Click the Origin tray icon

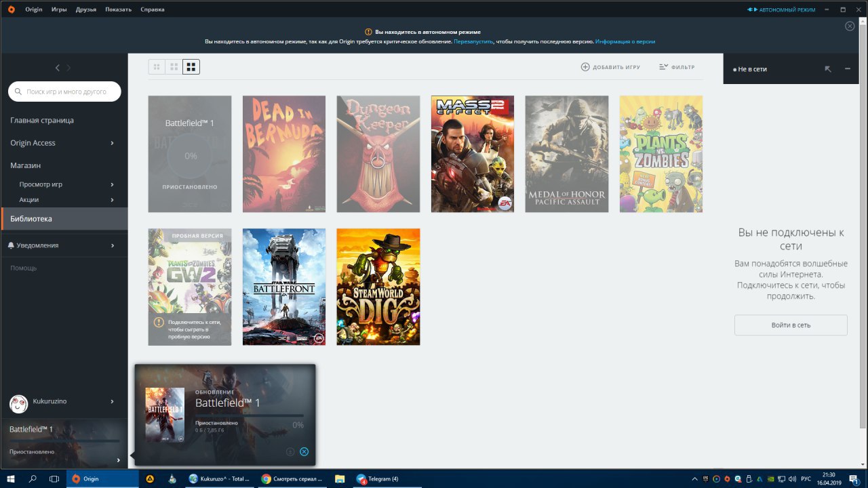[x=727, y=479]
